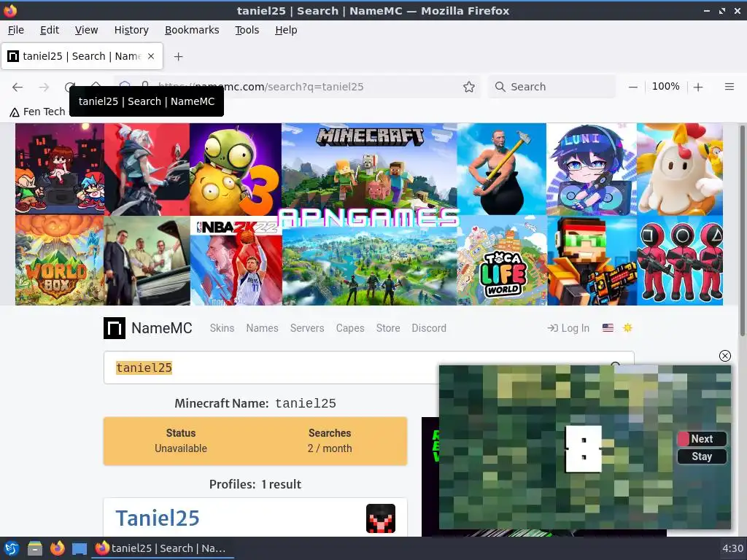This screenshot has height=560, width=747.
Task: Click the WorldBox banner tile
Action: (x=60, y=261)
